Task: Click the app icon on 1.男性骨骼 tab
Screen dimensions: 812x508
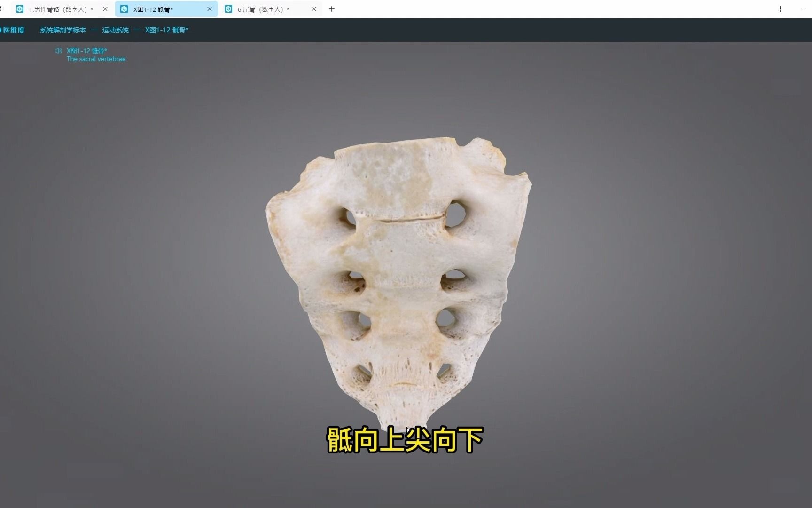Action: tap(20, 9)
